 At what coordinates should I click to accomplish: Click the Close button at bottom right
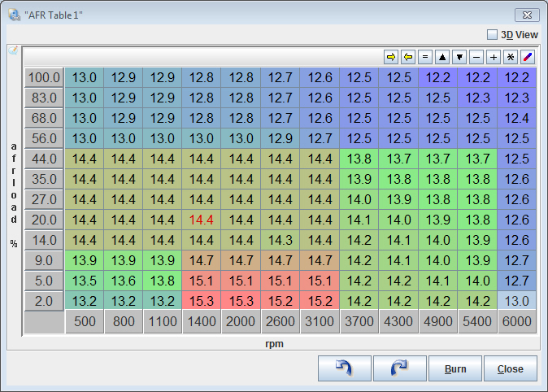(x=510, y=369)
